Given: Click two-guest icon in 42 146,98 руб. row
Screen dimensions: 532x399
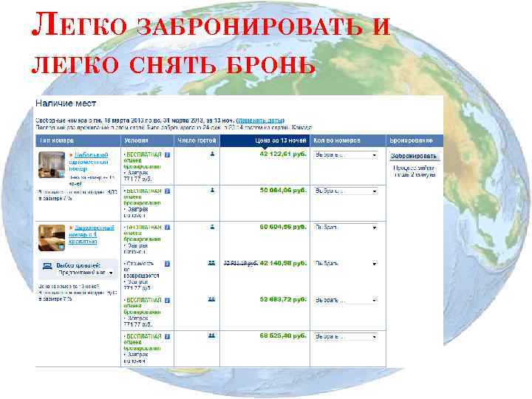Looking at the screenshot, I should 211,262.
